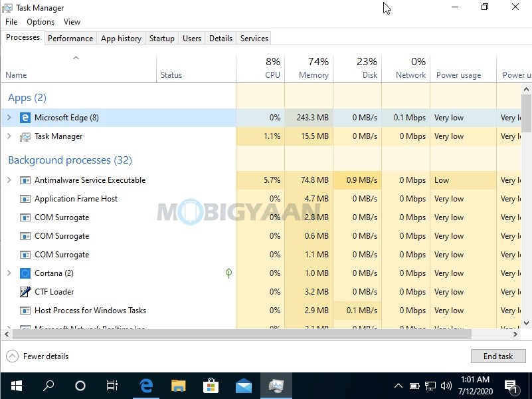Expand the Cortana (2) process group

[x=9, y=273]
